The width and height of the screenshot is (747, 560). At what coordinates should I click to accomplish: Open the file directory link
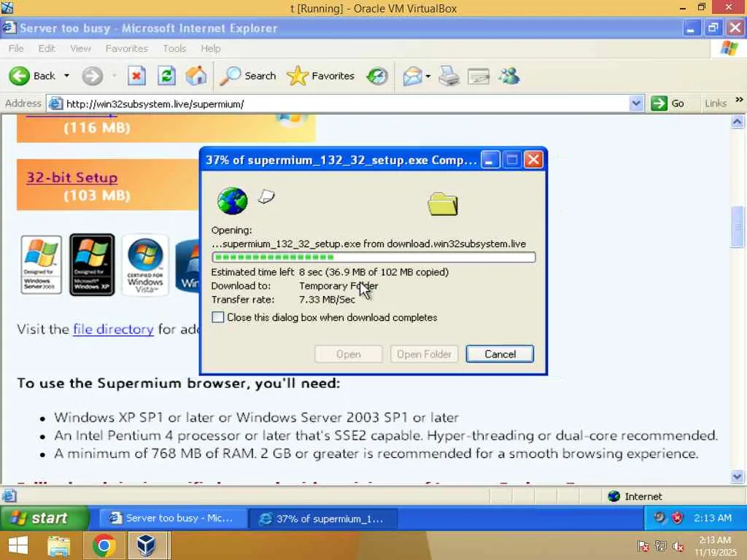113,329
